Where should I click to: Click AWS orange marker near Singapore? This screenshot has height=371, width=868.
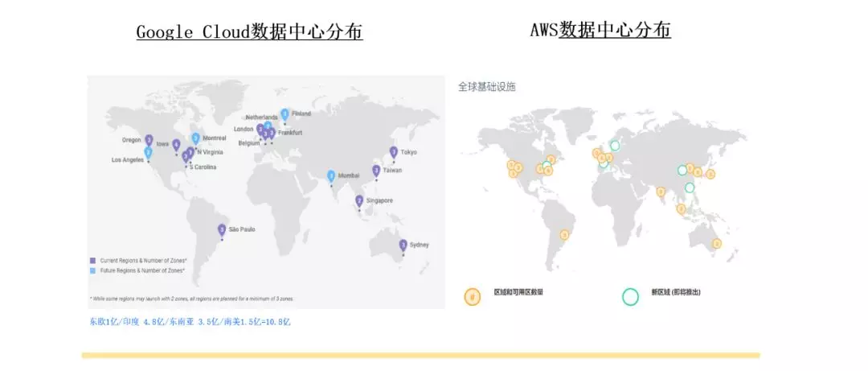pyautogui.click(x=681, y=208)
